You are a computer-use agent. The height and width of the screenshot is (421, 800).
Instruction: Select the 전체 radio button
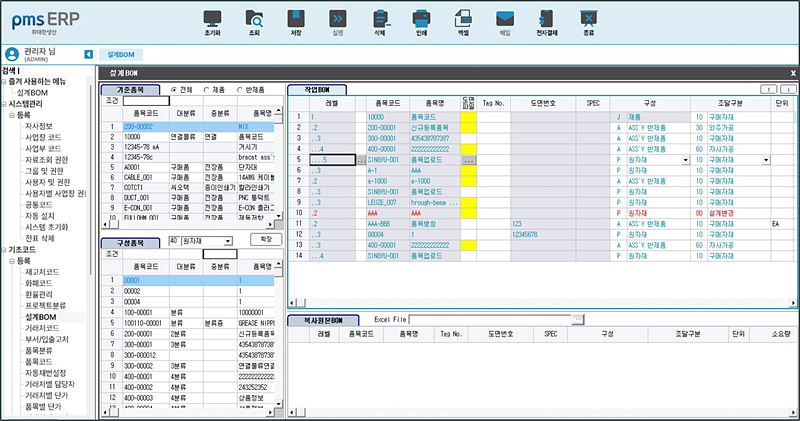[x=175, y=89]
